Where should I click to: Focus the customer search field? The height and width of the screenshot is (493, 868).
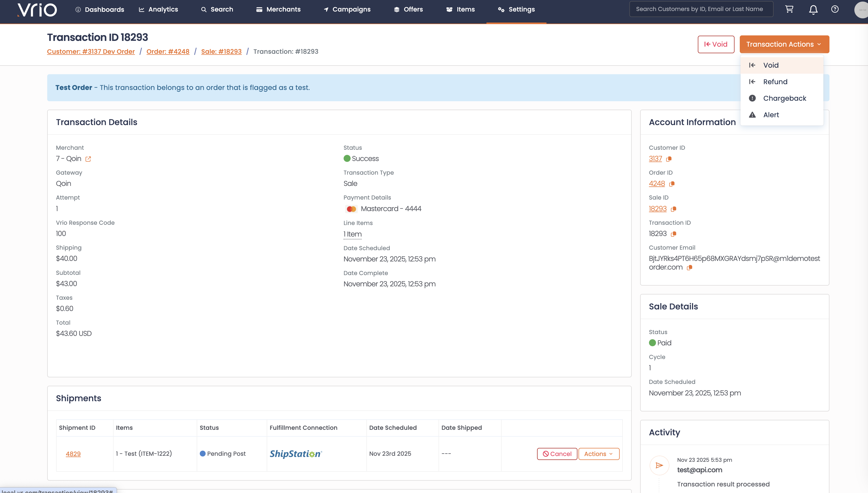pyautogui.click(x=701, y=9)
